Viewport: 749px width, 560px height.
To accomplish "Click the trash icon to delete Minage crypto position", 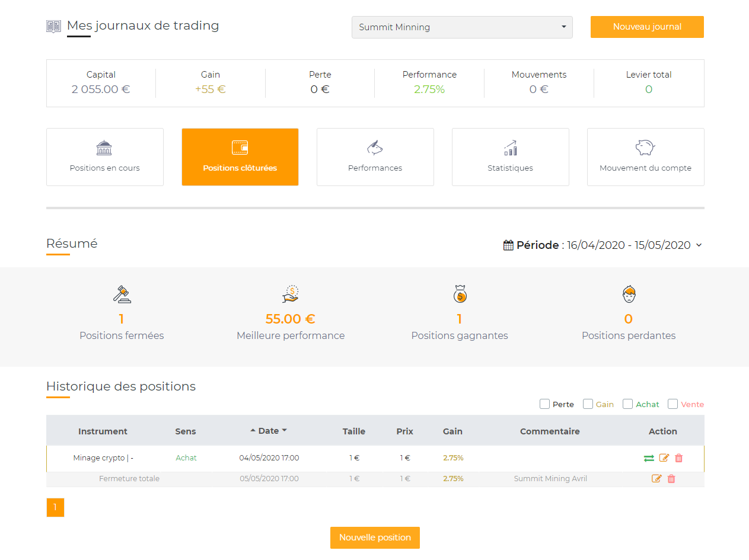I will pos(678,458).
